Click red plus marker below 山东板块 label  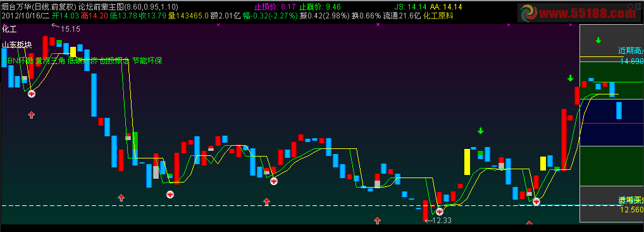point(32,94)
